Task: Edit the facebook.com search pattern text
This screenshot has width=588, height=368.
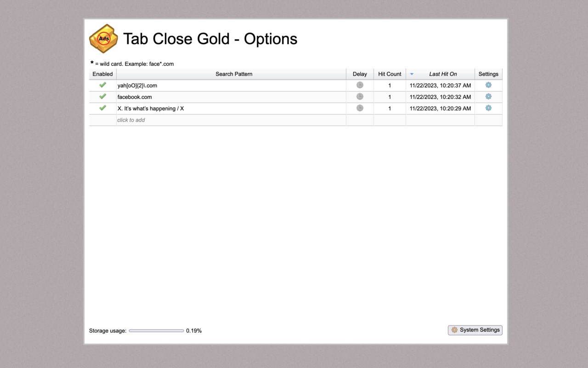Action: tap(135, 97)
